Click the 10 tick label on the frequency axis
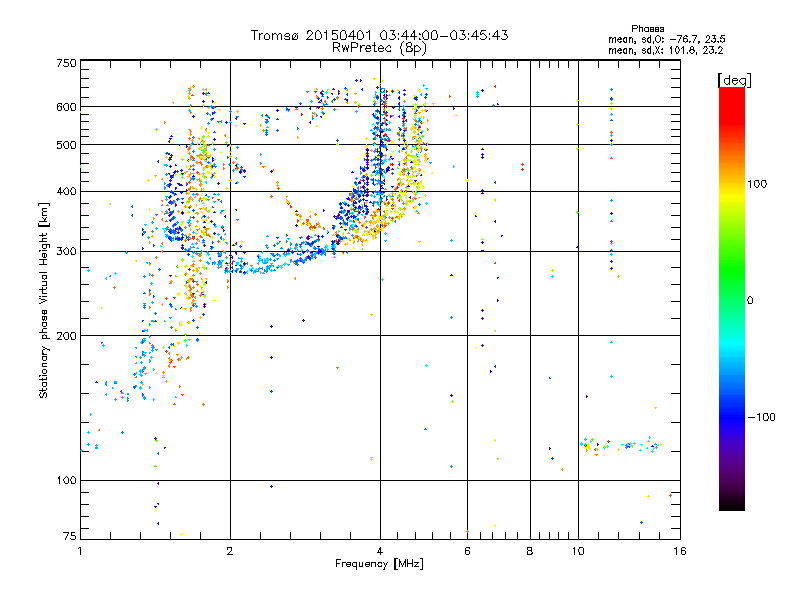The height and width of the screenshot is (600, 800). pos(578,551)
